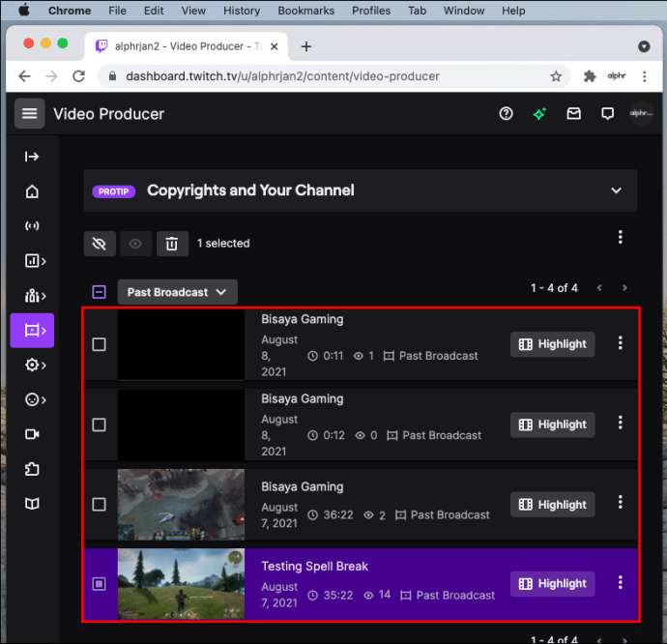Open the inbox mail icon
This screenshot has width=667, height=644.
coord(573,114)
